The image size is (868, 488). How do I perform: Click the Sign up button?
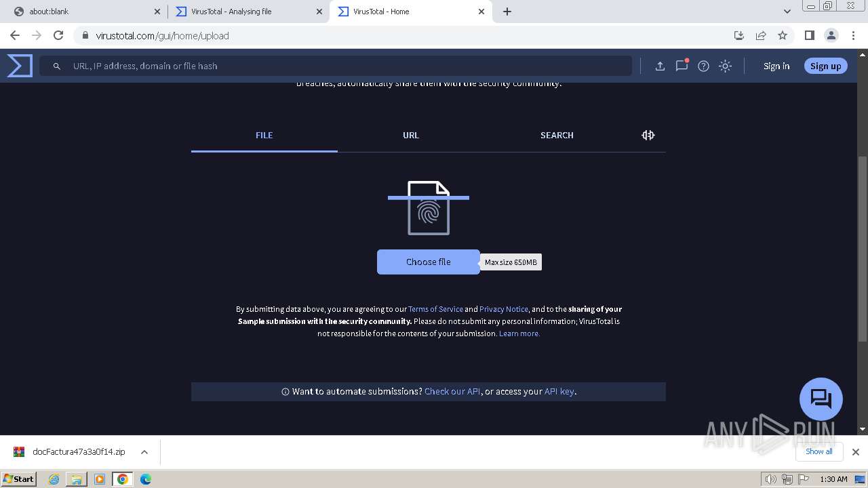825,66
